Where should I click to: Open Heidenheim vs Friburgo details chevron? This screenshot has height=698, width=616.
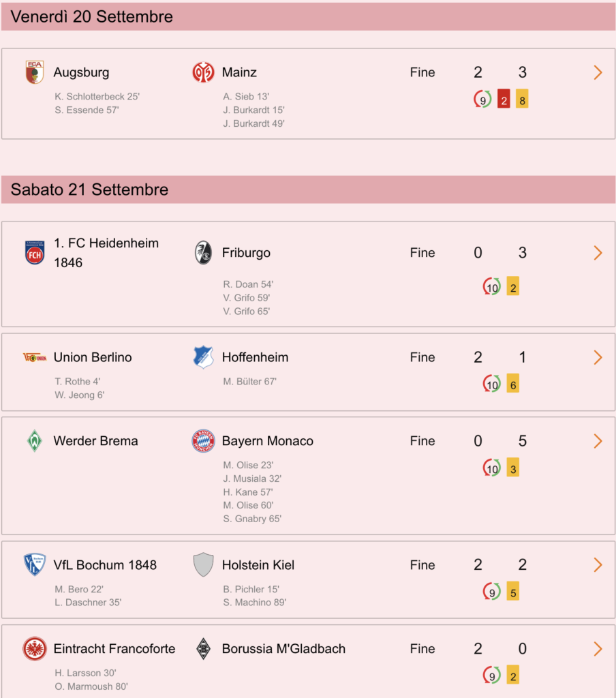pyautogui.click(x=598, y=252)
